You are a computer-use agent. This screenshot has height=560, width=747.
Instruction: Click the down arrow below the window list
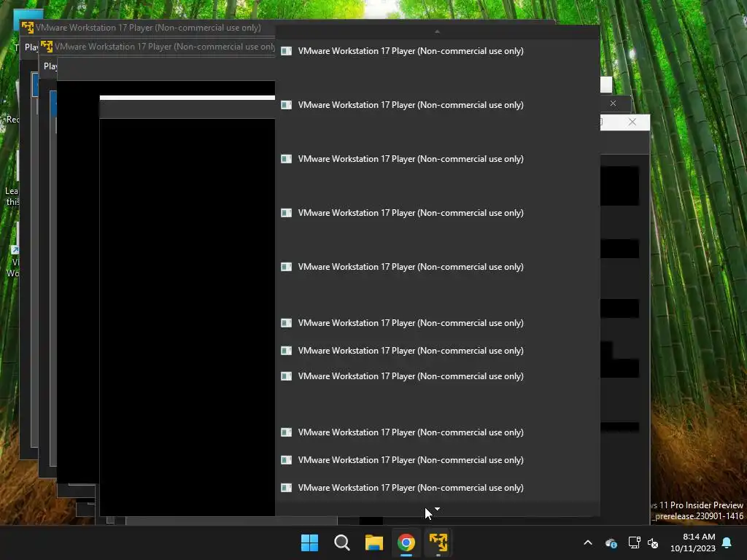438,509
